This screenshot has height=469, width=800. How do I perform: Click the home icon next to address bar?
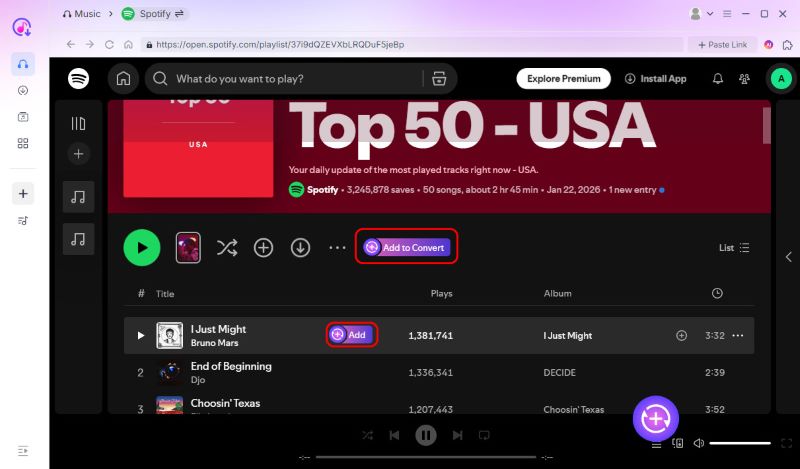[128, 44]
